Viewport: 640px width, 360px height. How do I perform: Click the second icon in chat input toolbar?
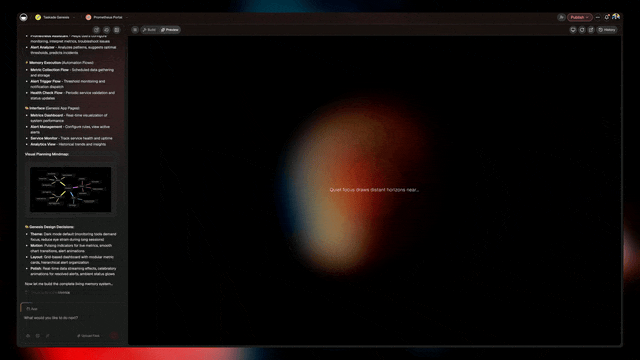tap(38, 336)
